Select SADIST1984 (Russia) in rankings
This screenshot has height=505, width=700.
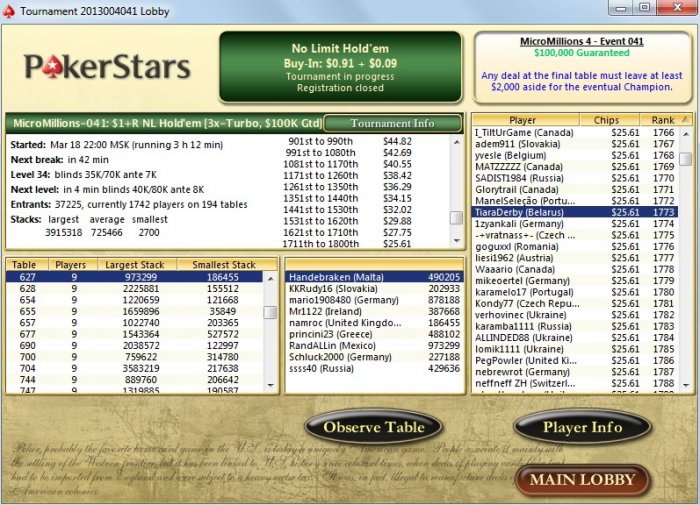tap(575, 178)
